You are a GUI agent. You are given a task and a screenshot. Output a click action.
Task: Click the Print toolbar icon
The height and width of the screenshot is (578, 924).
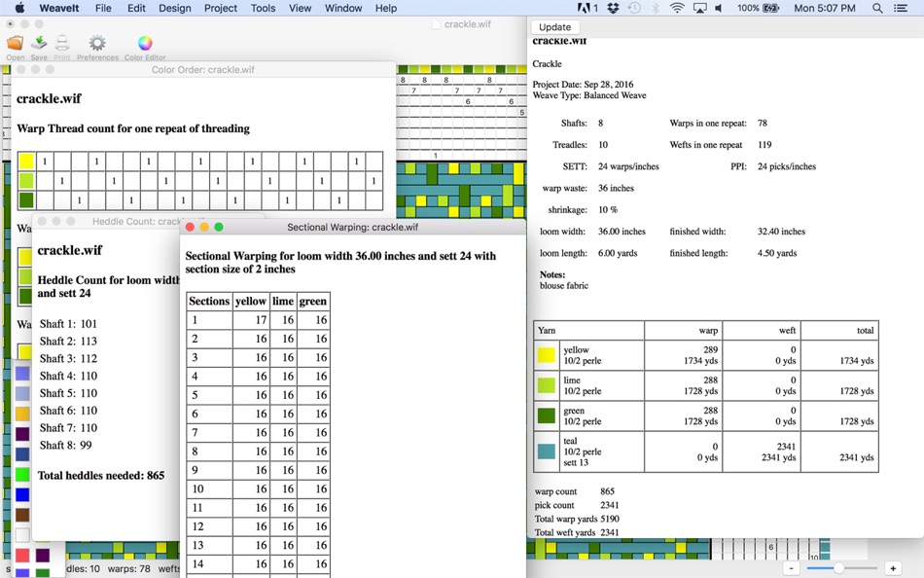point(62,44)
